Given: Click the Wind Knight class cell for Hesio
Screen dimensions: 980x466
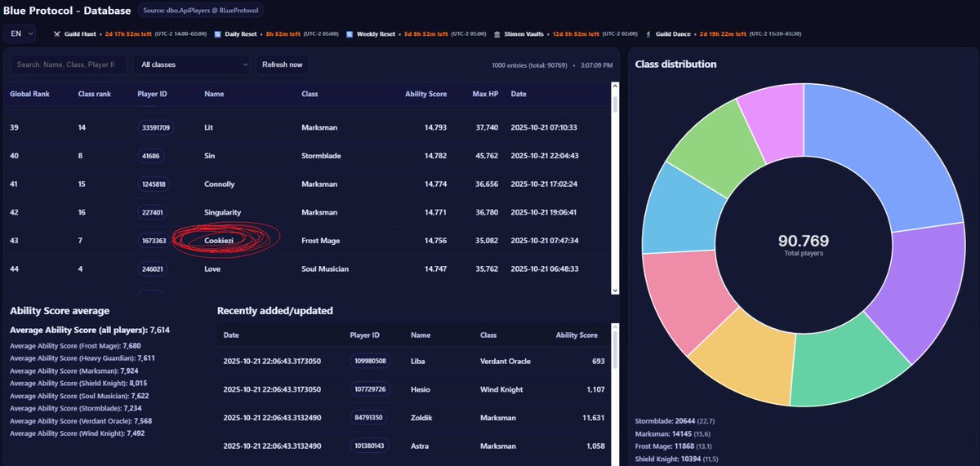Looking at the screenshot, I should click(x=503, y=389).
